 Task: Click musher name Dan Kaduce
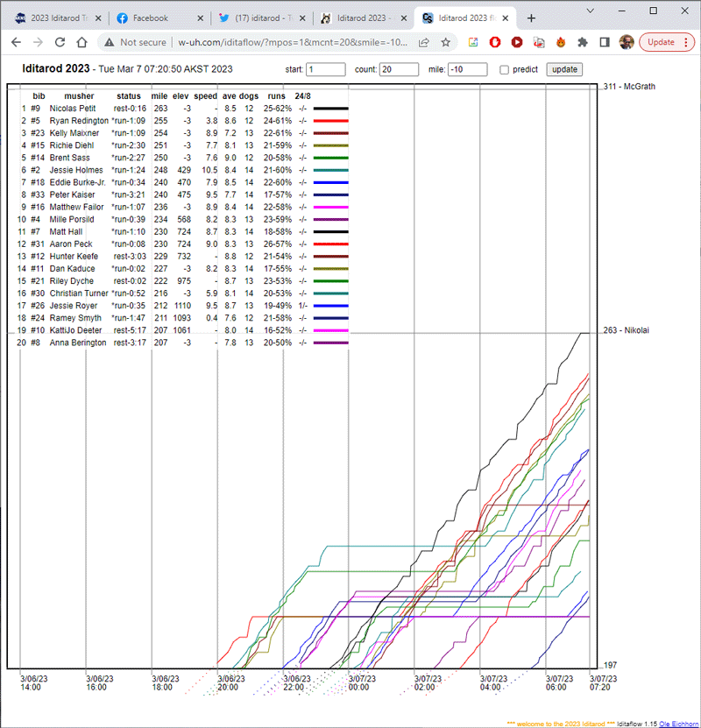72,268
